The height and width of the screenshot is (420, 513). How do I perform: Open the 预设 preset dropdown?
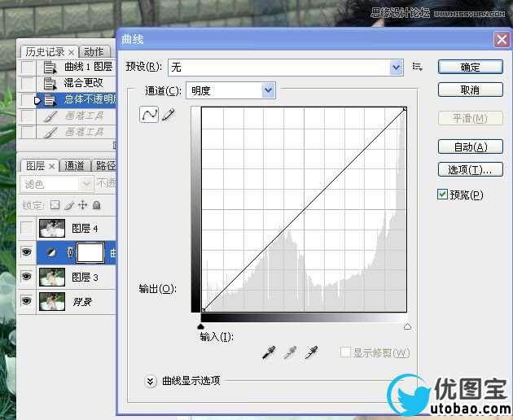click(x=397, y=68)
